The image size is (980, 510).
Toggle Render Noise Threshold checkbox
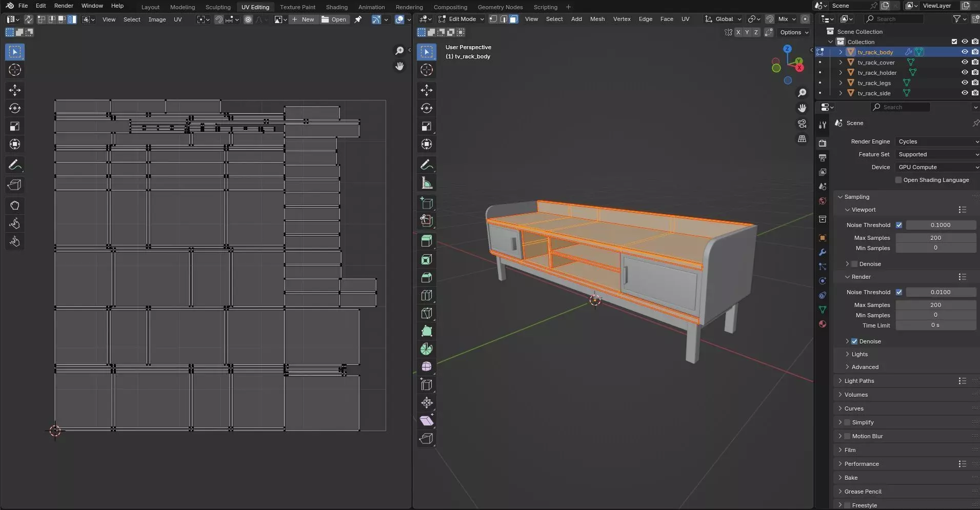899,292
